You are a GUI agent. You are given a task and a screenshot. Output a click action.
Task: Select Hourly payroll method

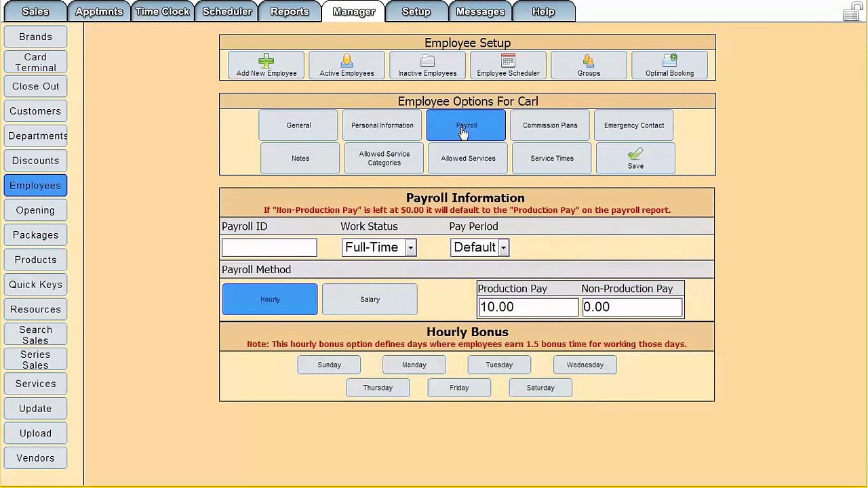pyautogui.click(x=270, y=300)
